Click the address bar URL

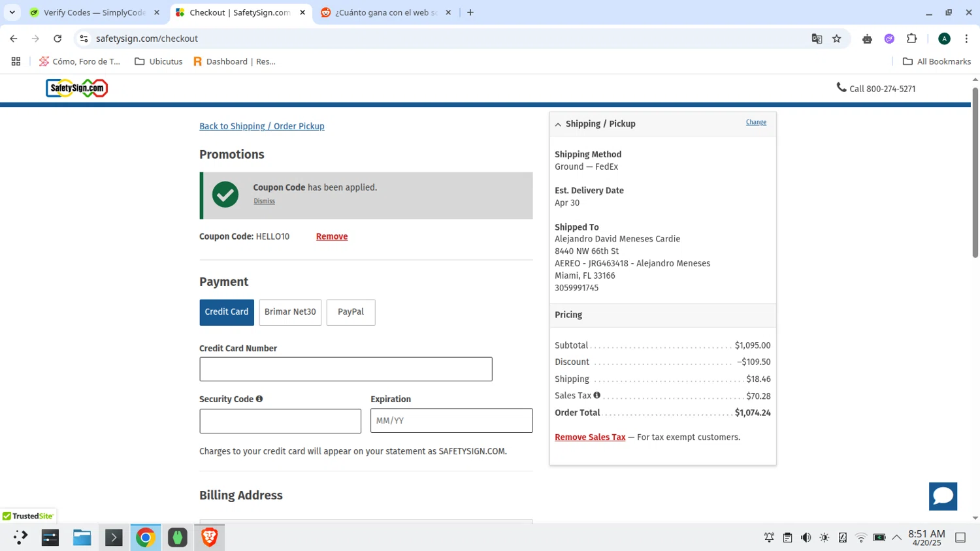click(x=147, y=39)
